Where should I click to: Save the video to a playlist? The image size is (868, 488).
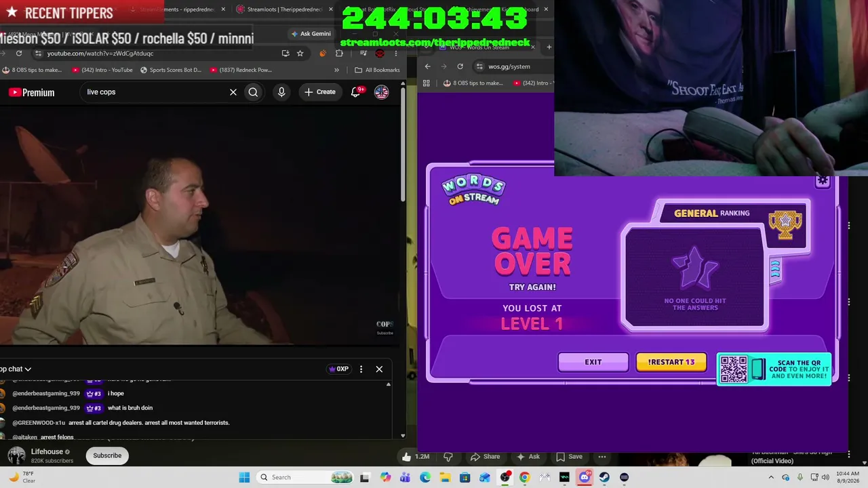pos(569,457)
